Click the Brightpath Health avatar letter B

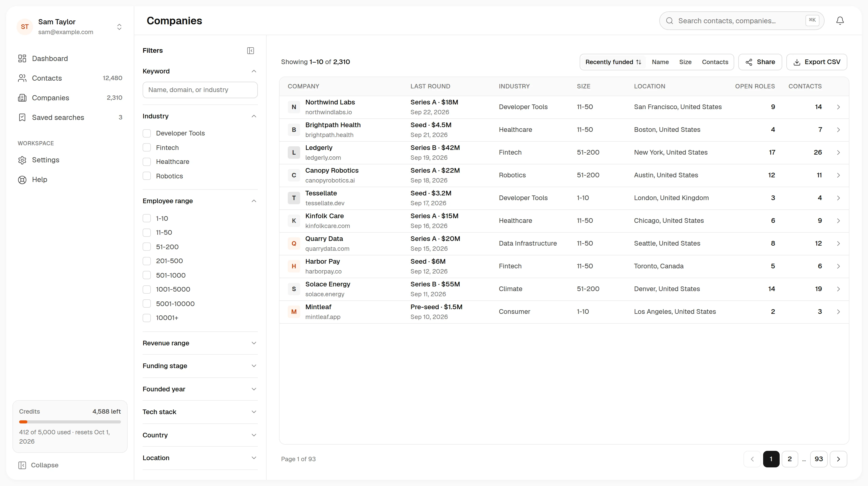click(294, 130)
